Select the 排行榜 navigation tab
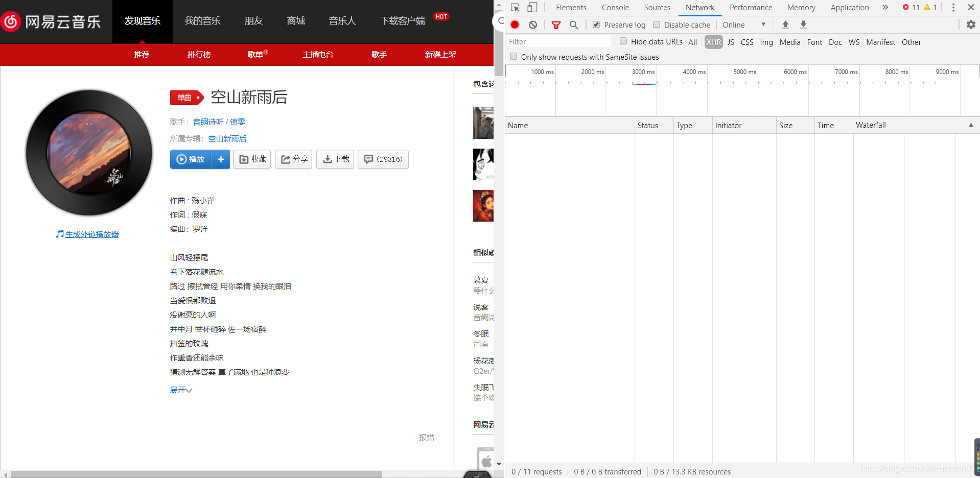The image size is (980, 478). click(199, 54)
